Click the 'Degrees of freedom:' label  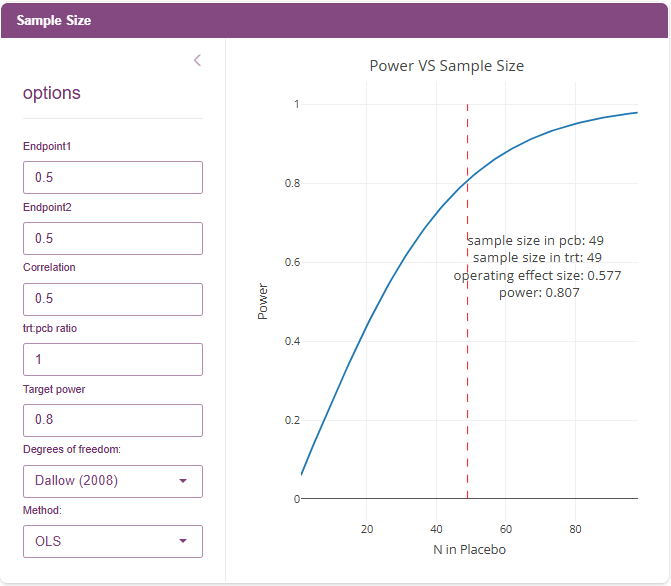coord(72,449)
